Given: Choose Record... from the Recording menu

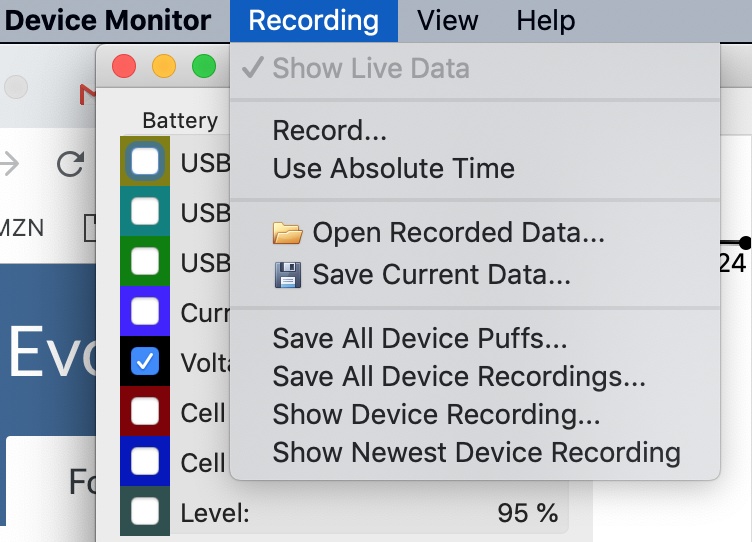Looking at the screenshot, I should pos(330,131).
